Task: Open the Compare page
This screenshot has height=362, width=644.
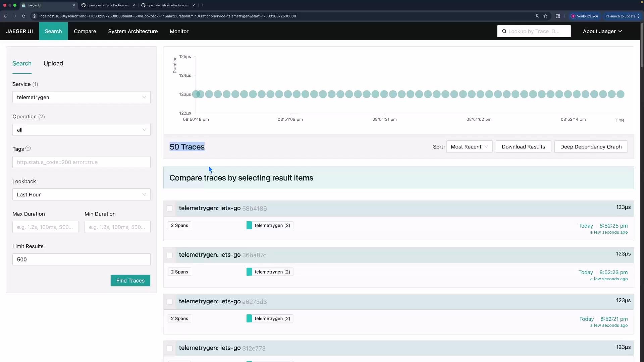Action: 85,31
